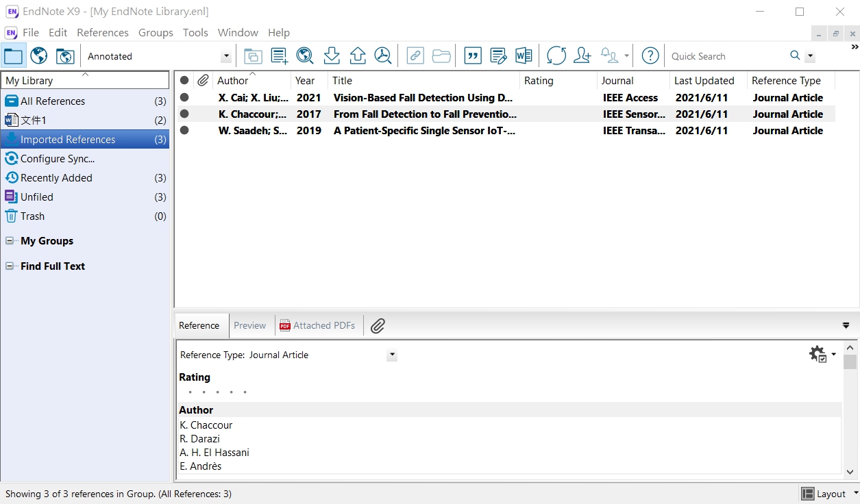860x504 pixels.
Task: Open the Edit menu
Action: (58, 32)
